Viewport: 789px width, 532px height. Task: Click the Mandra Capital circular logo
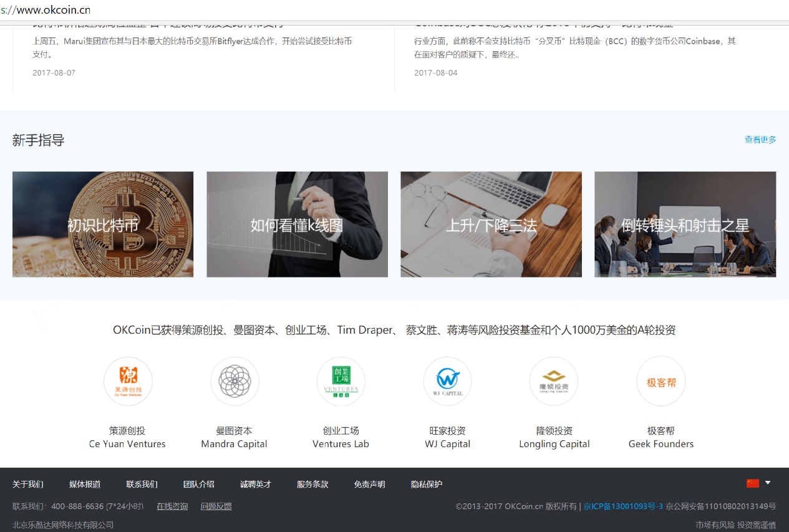coord(235,381)
